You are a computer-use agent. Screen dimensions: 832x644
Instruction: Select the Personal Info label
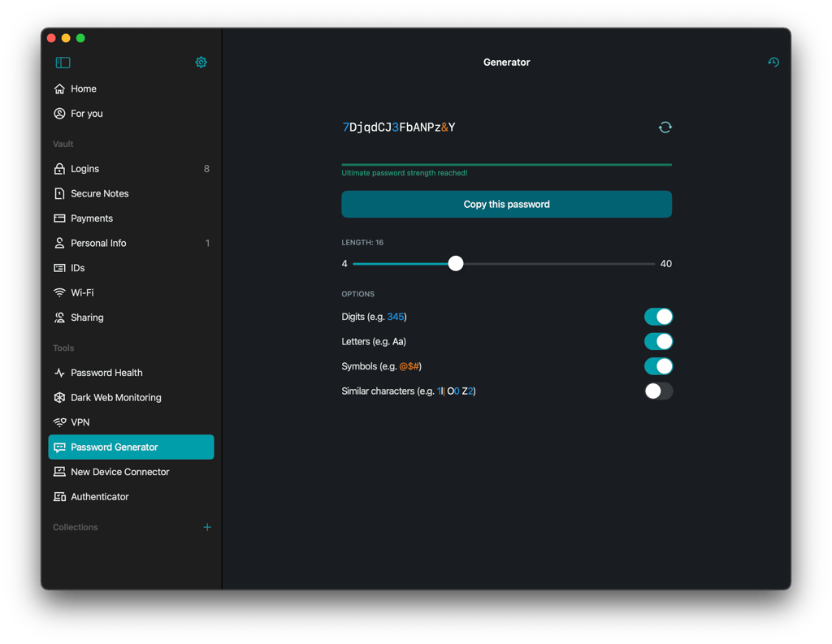[98, 243]
